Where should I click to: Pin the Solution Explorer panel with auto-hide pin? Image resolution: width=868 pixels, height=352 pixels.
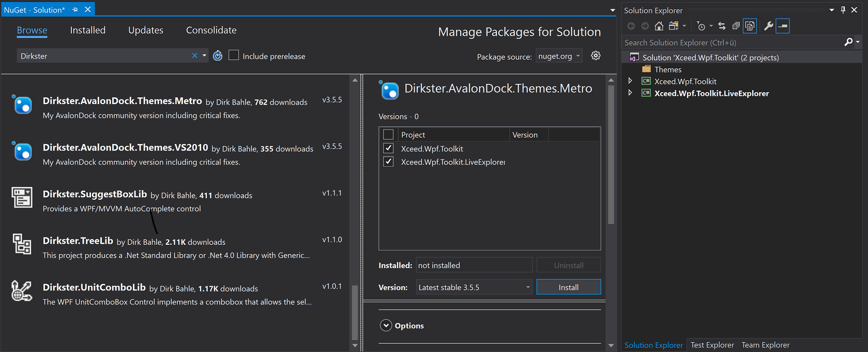(843, 10)
